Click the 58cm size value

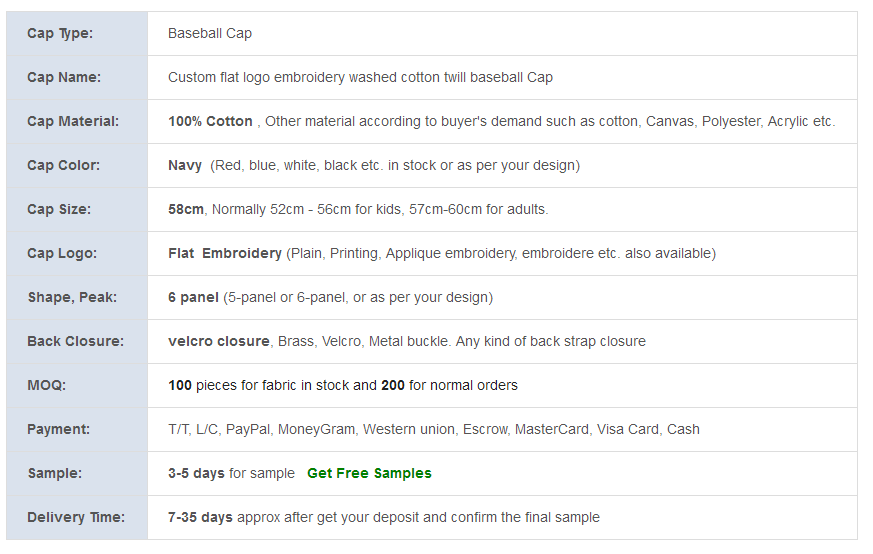click(x=185, y=209)
